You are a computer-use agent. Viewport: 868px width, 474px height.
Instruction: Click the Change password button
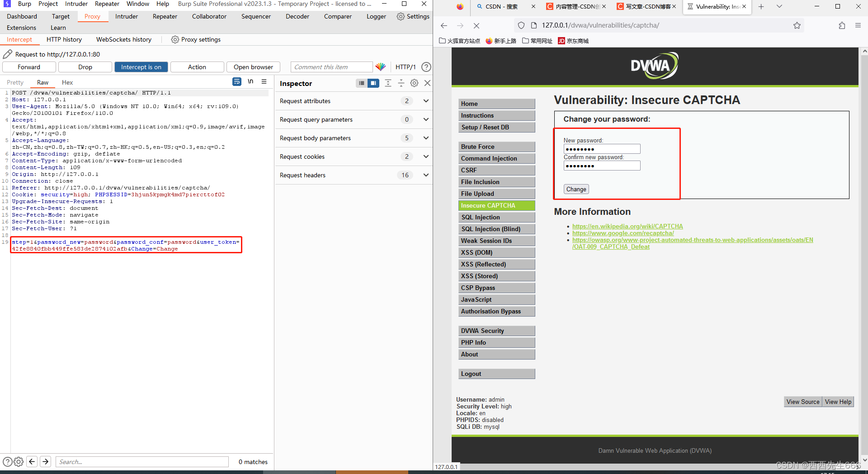[576, 189]
